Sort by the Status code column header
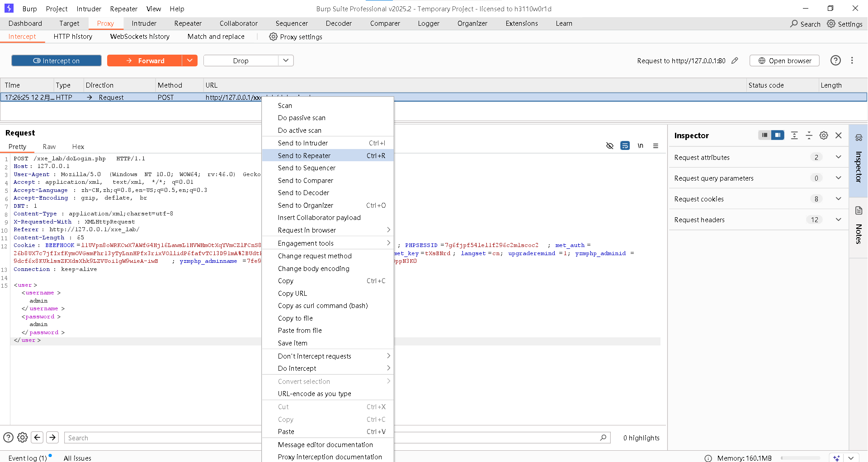 [782, 85]
